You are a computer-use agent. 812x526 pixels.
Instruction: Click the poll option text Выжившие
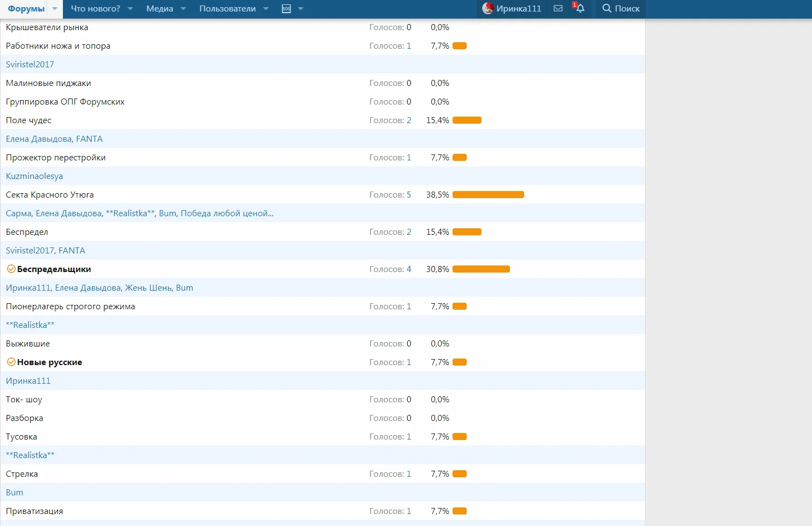tap(28, 344)
